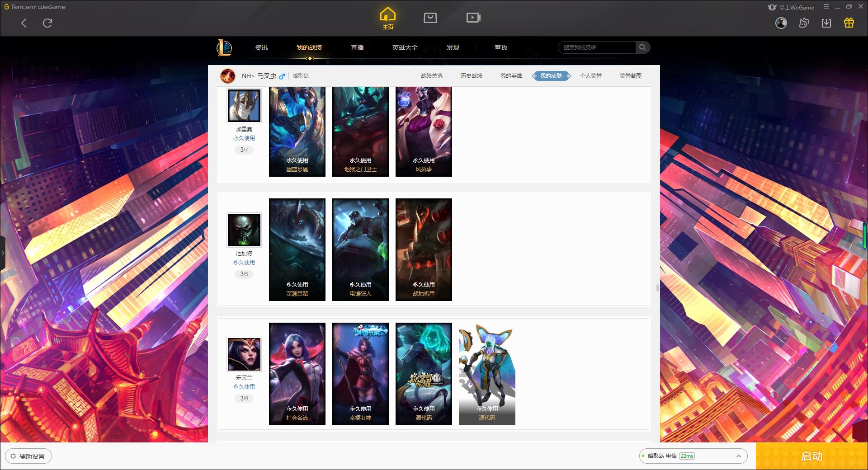This screenshot has height=470, width=868.
Task: Open the 幸福女神 skin card
Action: tap(360, 374)
